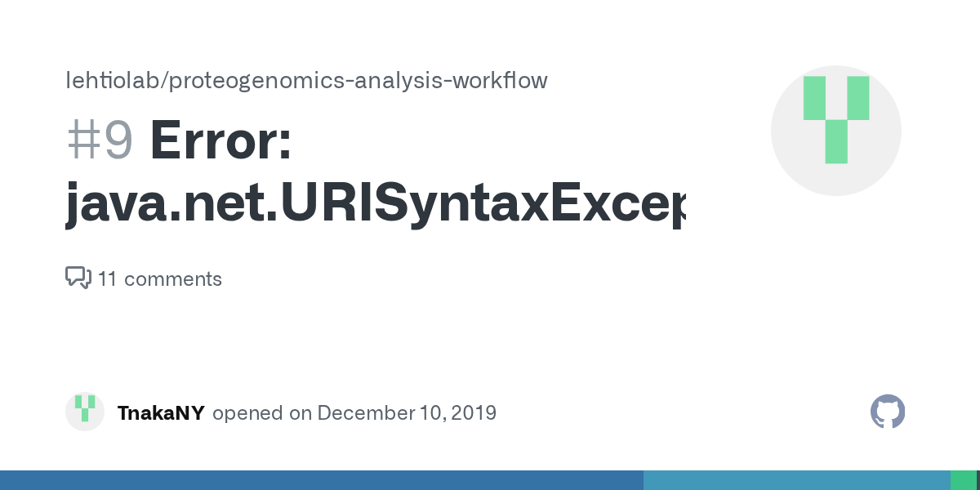Image resolution: width=980 pixels, height=490 pixels.
Task: Click the word comments
Action: (173, 279)
